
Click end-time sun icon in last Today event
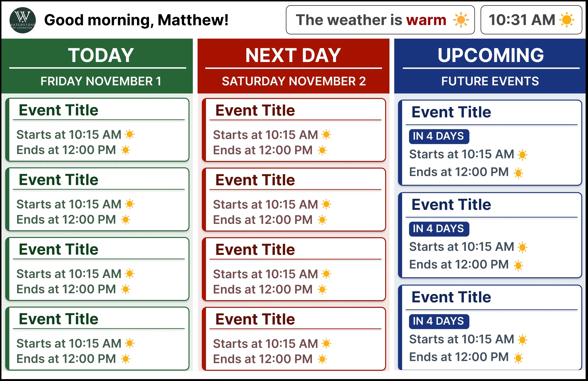pos(126,359)
